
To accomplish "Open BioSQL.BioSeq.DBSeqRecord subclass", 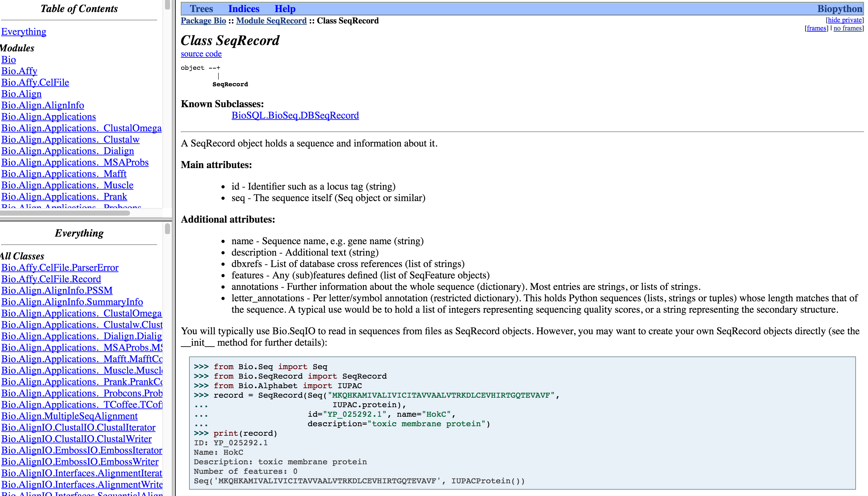I will coord(295,115).
